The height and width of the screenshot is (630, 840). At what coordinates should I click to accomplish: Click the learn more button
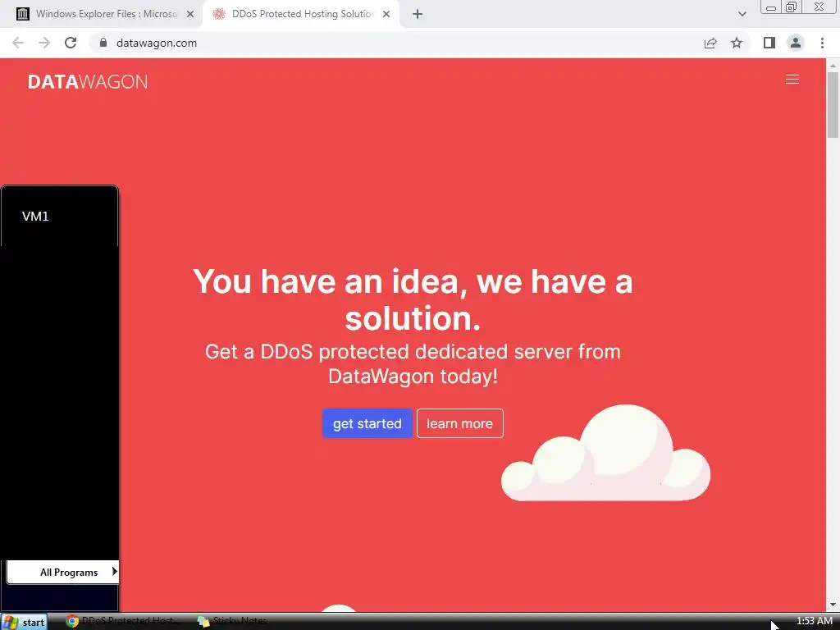459,423
